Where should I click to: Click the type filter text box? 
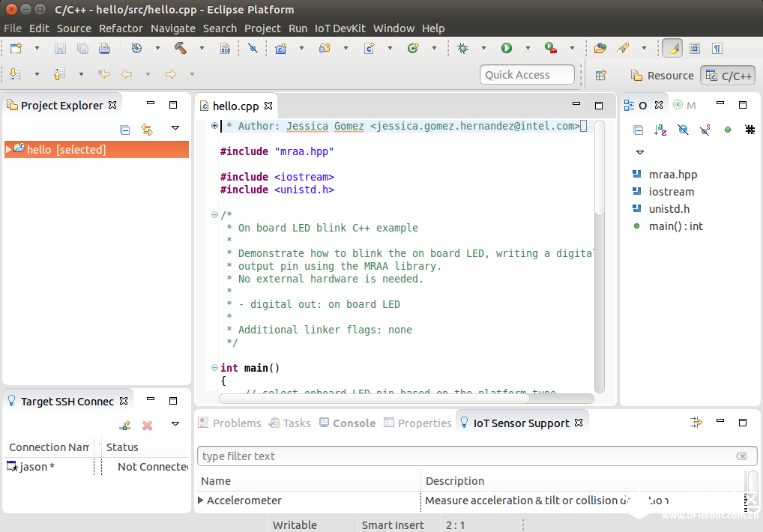pos(477,456)
